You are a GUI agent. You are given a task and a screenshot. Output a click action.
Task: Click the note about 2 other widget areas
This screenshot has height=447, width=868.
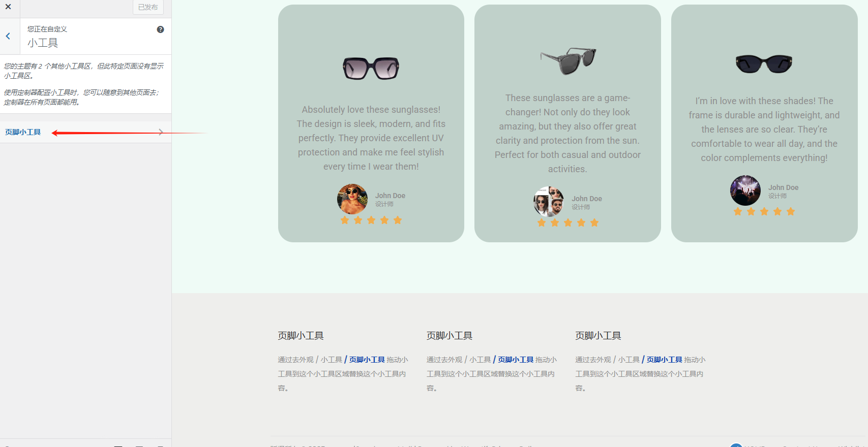84,71
